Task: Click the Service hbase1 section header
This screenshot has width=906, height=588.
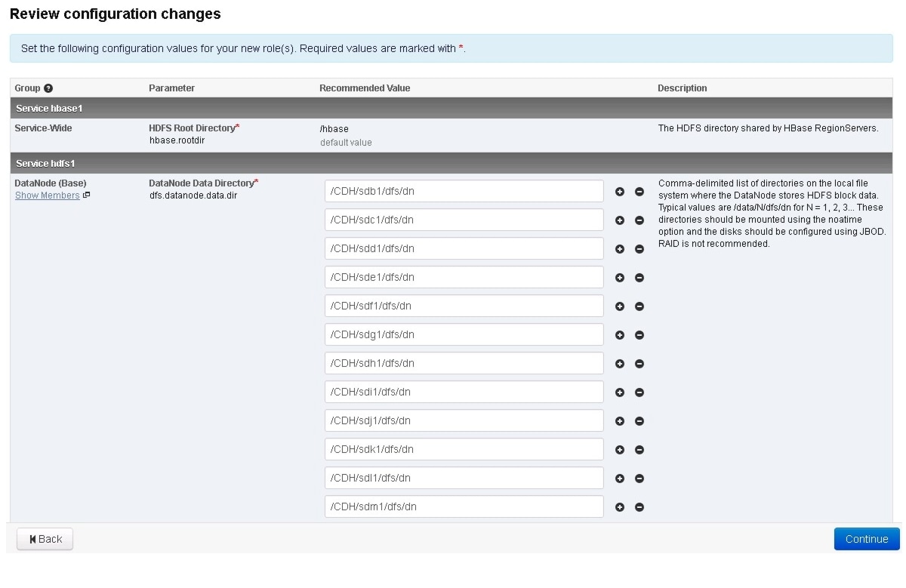Action: 49,108
